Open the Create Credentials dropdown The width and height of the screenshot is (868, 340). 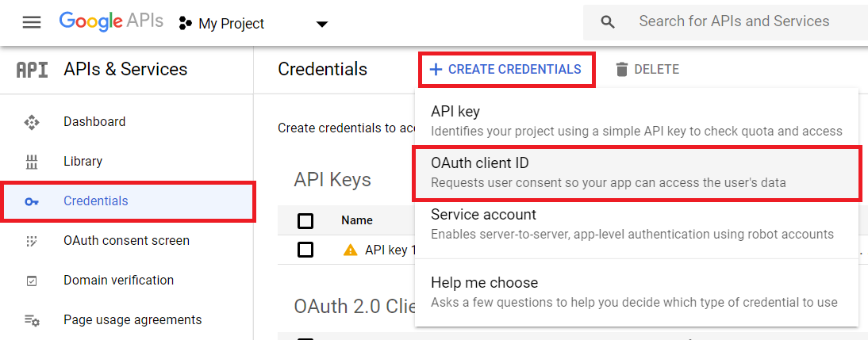pyautogui.click(x=506, y=70)
